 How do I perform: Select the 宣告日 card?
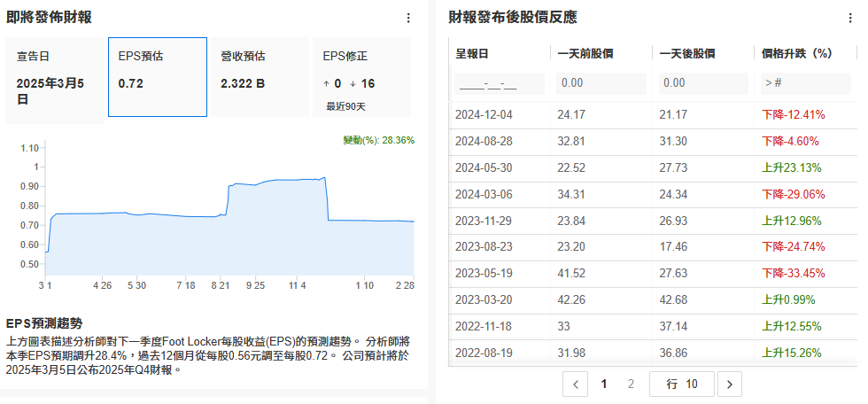point(55,76)
